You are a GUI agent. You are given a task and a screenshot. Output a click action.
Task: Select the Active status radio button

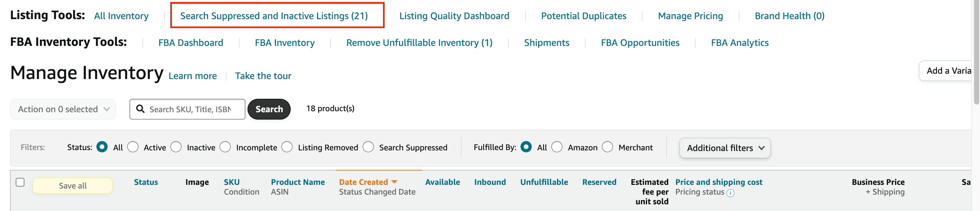coord(133,147)
